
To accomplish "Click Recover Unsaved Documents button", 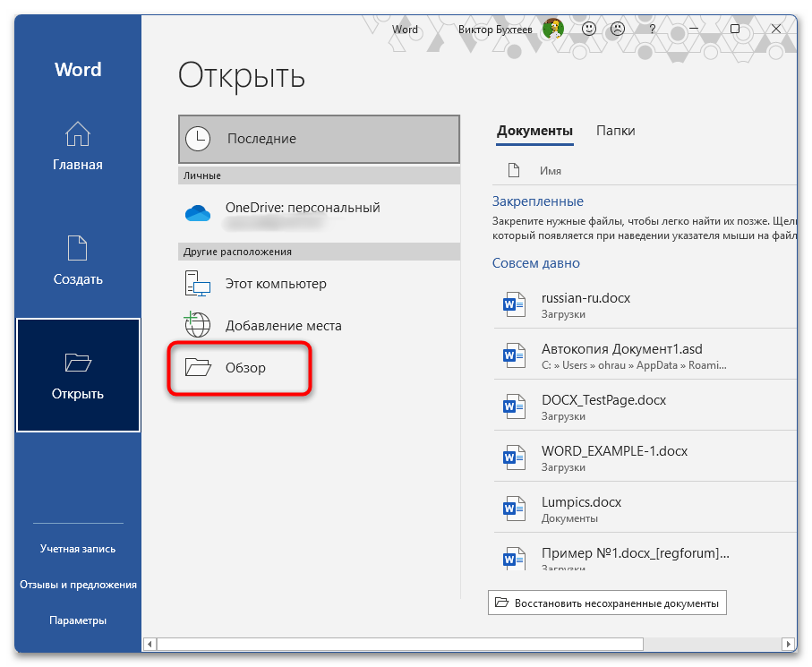I will coord(607,603).
